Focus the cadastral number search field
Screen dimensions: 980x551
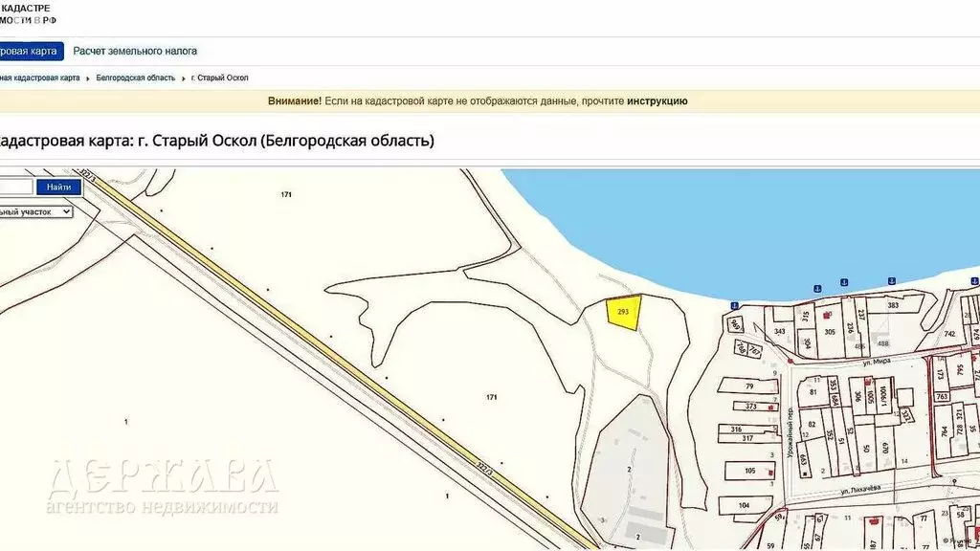tap(15, 187)
